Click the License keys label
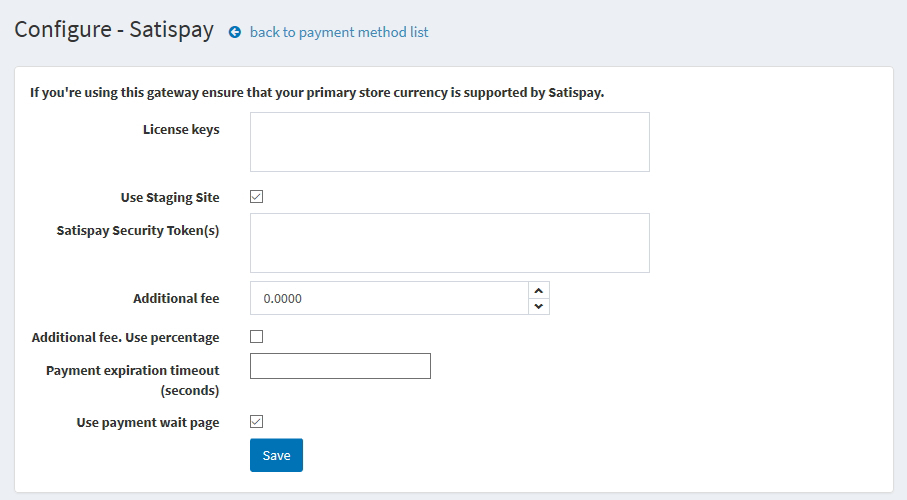 click(181, 130)
